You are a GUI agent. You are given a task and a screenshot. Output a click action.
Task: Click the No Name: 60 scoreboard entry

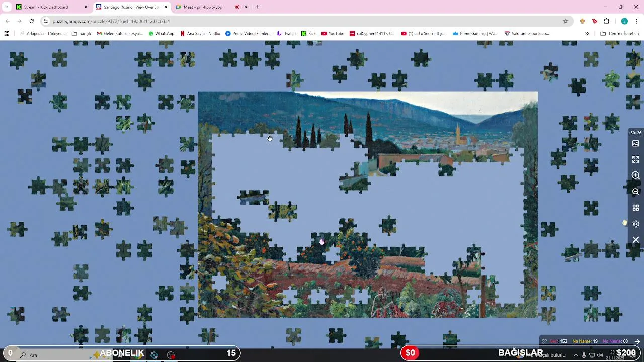point(615,341)
